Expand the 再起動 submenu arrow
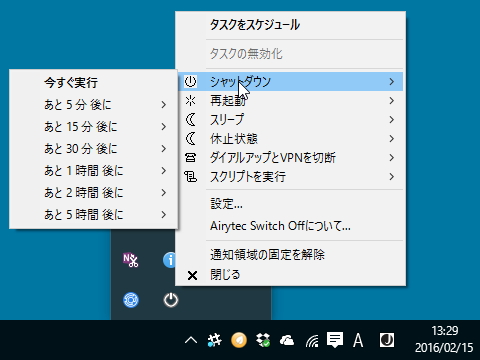Screen dimensions: 480x360 coord(392,100)
